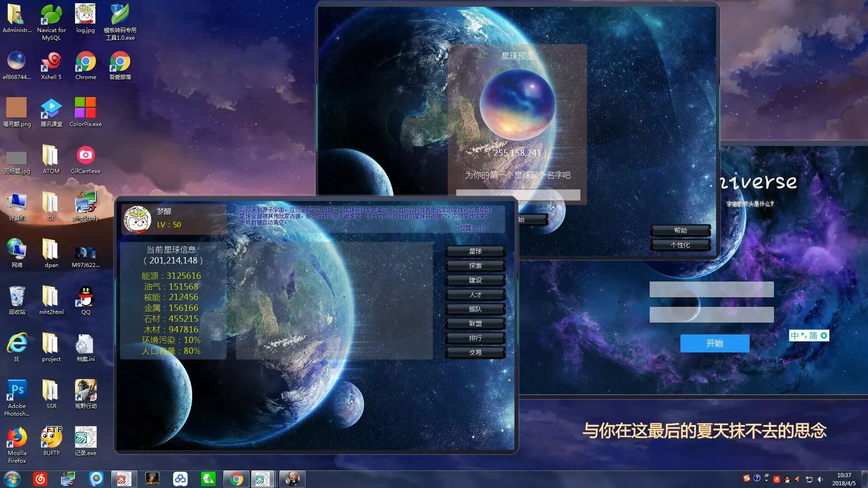Viewport: 868px width, 488px height.
Task: Select the Xshell 5 desktop shortcut
Action: point(51,66)
